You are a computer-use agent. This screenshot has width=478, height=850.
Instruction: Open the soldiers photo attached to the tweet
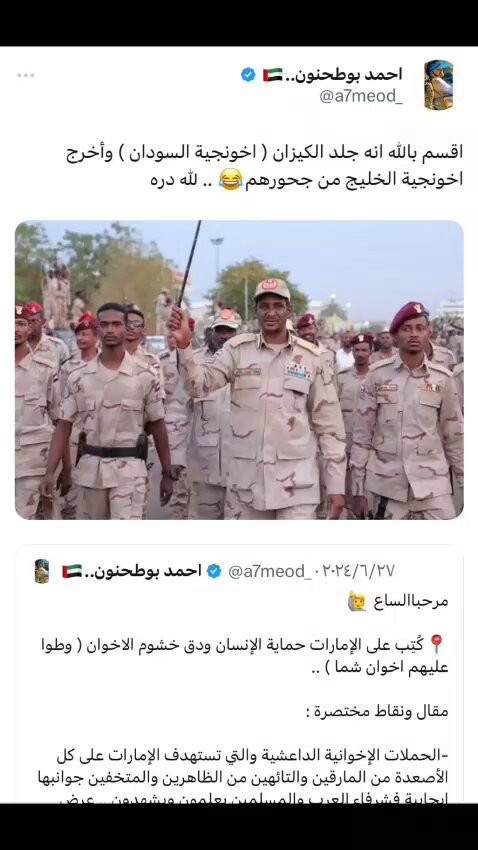pos(239,370)
